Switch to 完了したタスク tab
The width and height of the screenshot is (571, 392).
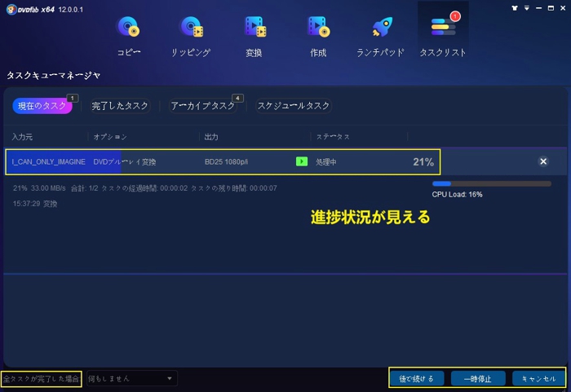120,106
